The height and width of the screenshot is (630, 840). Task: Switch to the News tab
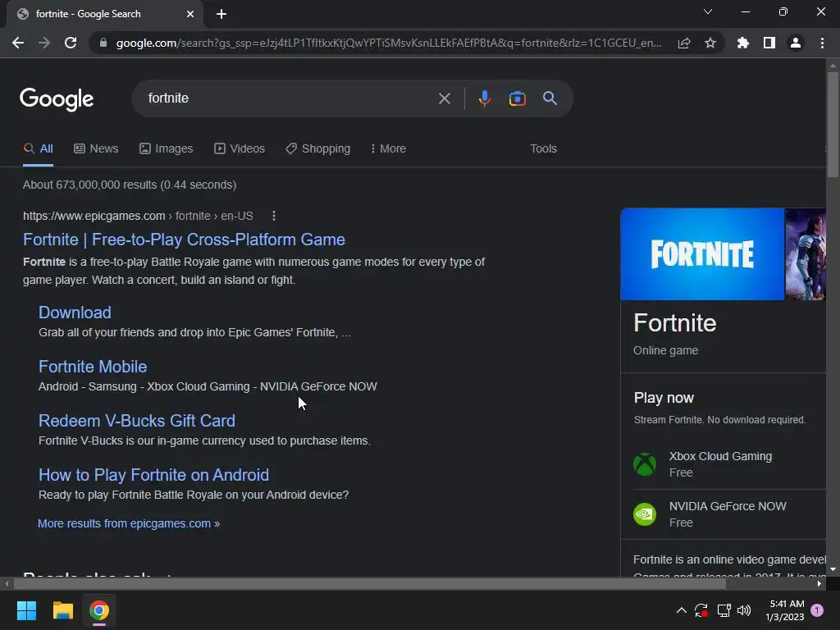click(96, 148)
